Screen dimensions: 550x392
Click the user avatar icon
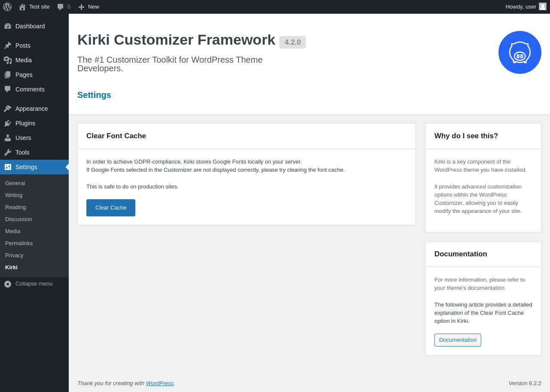(543, 6)
